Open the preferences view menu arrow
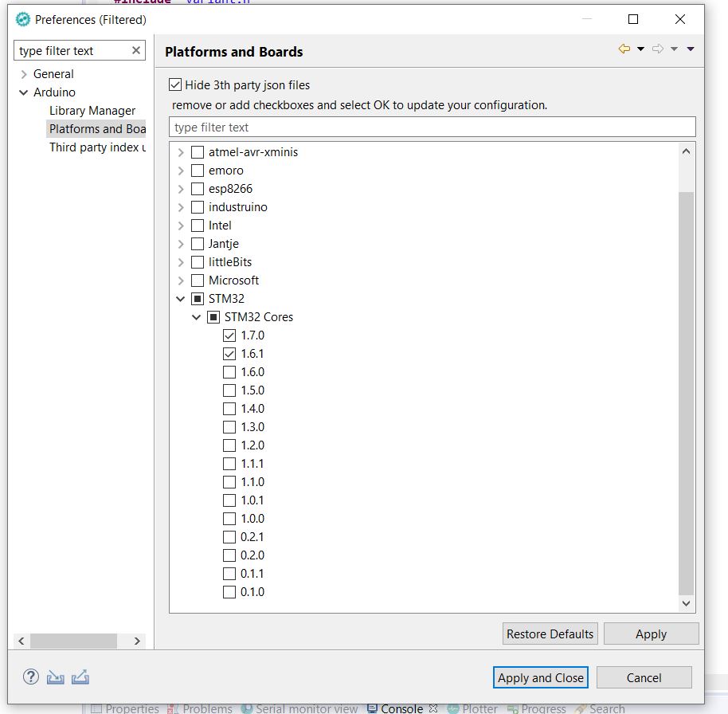This screenshot has height=714, width=728. tap(691, 49)
